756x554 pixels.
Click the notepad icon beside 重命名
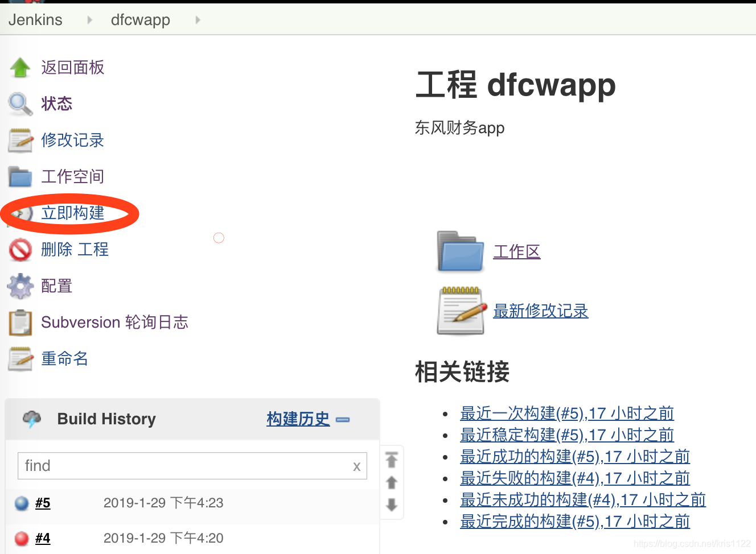click(x=20, y=359)
